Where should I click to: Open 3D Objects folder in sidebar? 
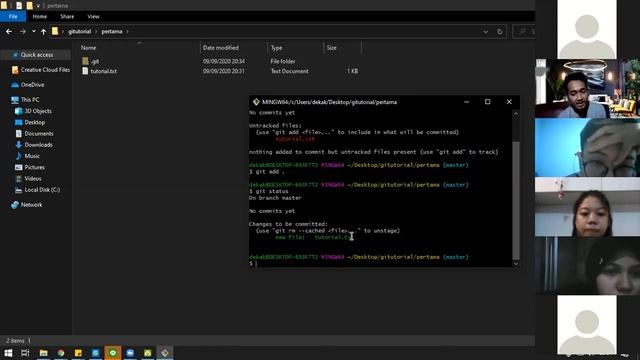click(38, 111)
